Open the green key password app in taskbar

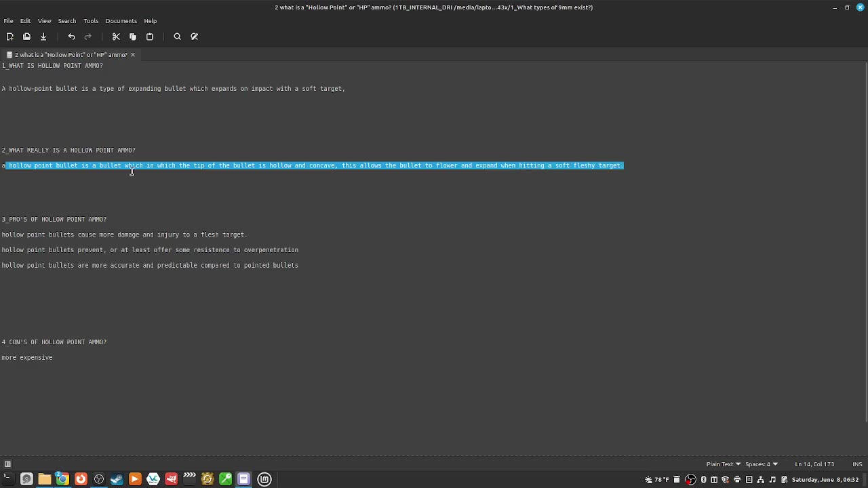tap(226, 479)
